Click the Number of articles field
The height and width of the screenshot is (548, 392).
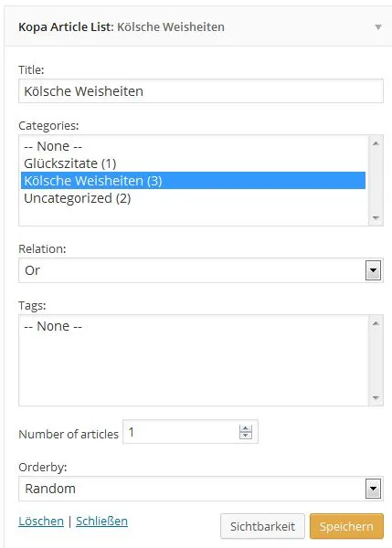pos(190,432)
